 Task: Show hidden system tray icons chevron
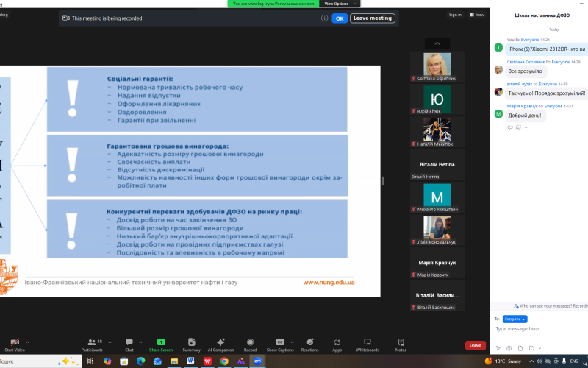click(531, 361)
